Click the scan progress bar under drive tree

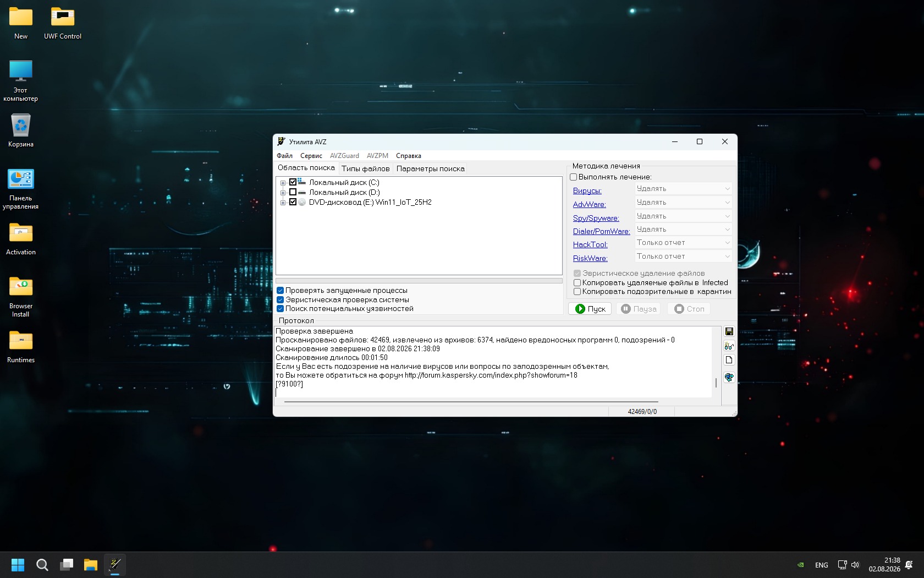[419, 281]
